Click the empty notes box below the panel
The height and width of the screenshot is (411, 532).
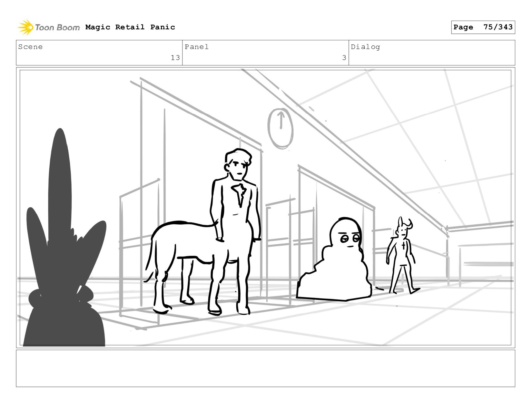pos(265,368)
